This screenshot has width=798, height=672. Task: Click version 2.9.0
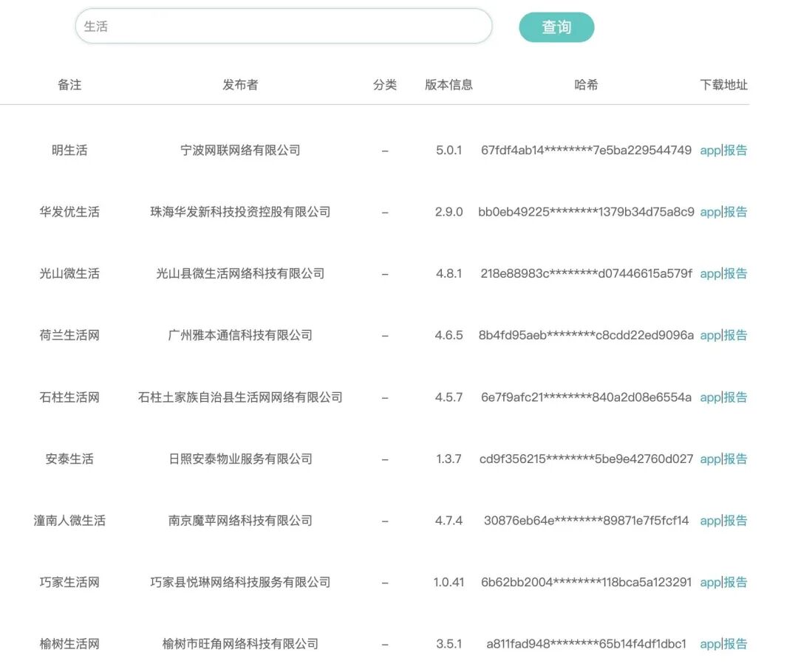pyautogui.click(x=449, y=212)
